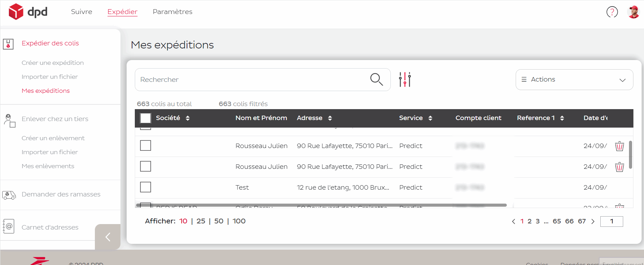Sort by Société column arrows
Screen dimensions: 644x265
188,118
